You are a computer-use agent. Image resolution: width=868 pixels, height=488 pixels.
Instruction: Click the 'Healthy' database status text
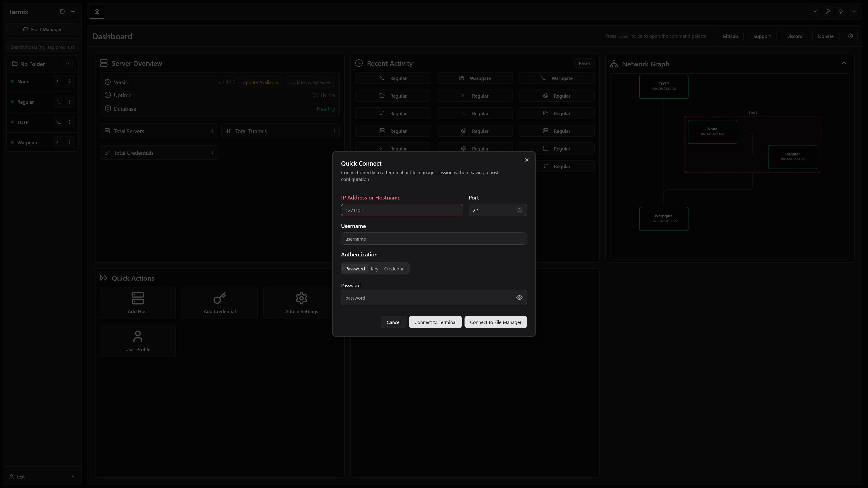tap(326, 109)
